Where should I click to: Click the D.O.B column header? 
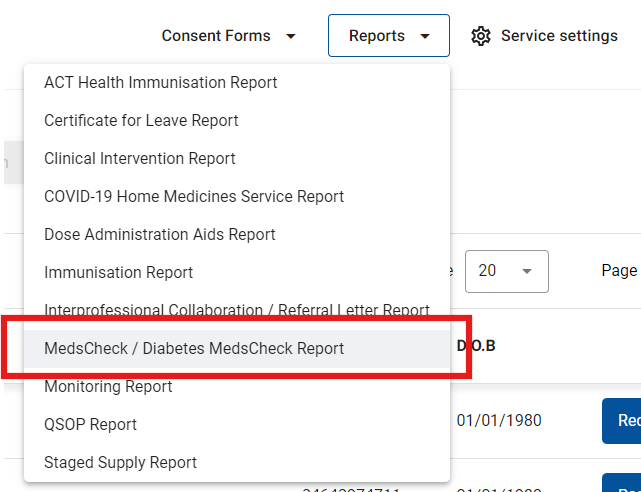coord(476,346)
